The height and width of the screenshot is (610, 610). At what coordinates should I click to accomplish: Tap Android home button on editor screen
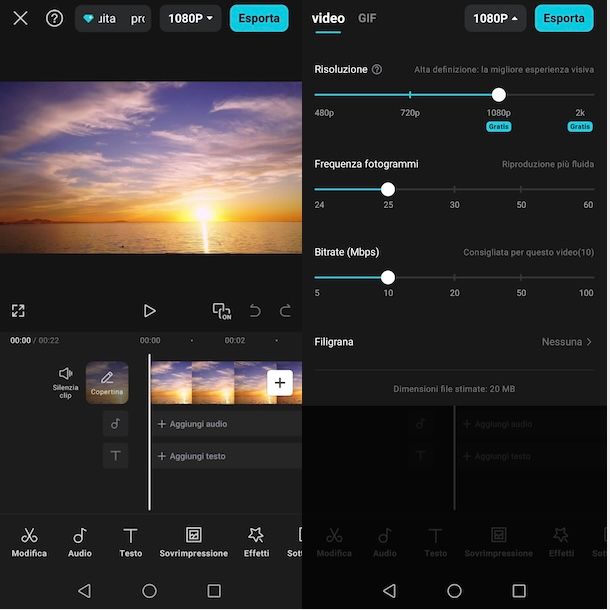[x=149, y=591]
